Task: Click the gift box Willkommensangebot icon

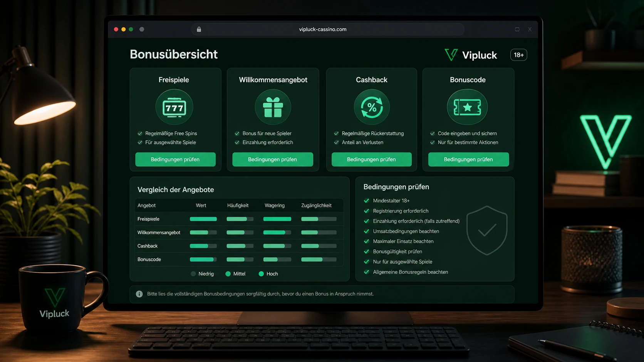Action: pos(273,107)
